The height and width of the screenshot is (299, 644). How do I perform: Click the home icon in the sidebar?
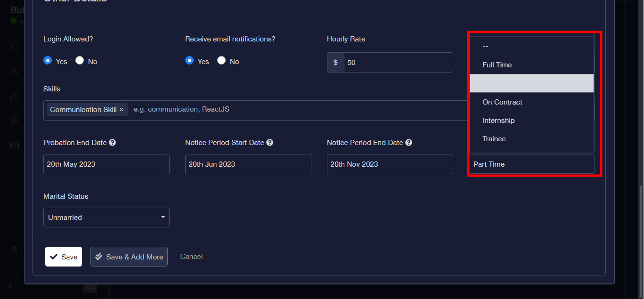(15, 46)
